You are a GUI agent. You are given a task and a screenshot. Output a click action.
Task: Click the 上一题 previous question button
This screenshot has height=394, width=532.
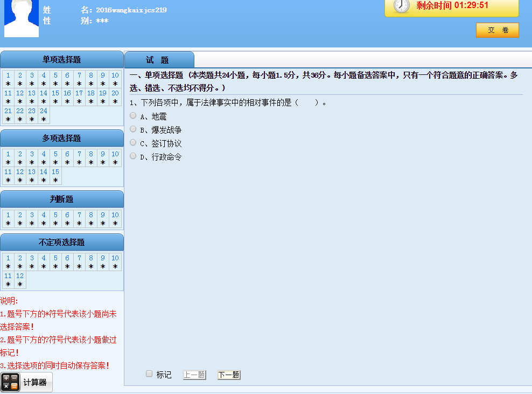click(x=194, y=375)
